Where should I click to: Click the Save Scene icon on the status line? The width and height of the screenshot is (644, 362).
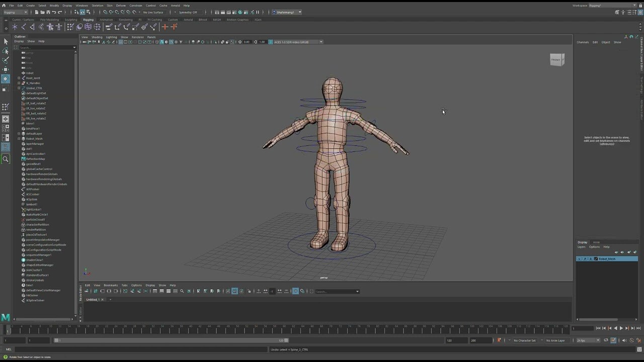coord(49,12)
